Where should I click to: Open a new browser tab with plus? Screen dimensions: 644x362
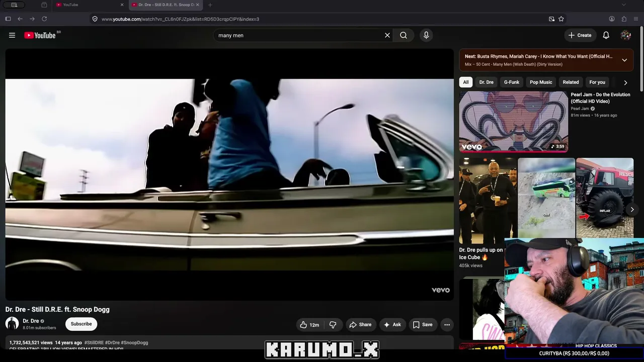[x=210, y=5]
